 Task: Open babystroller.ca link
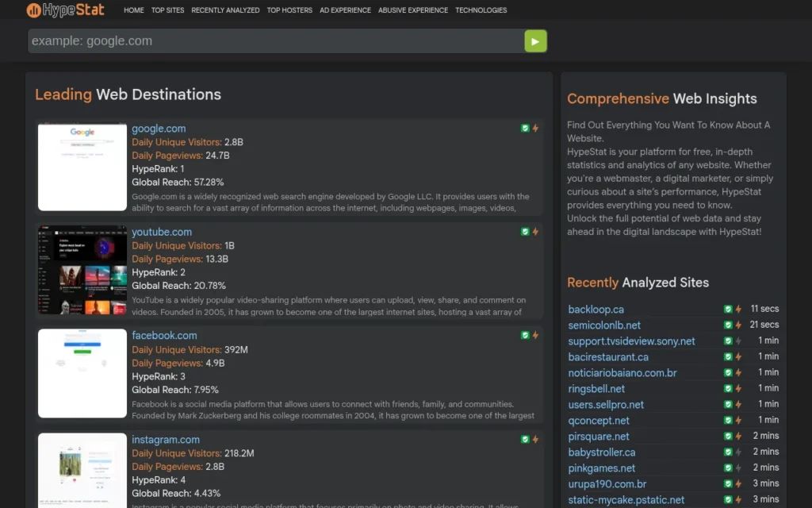tap(602, 452)
